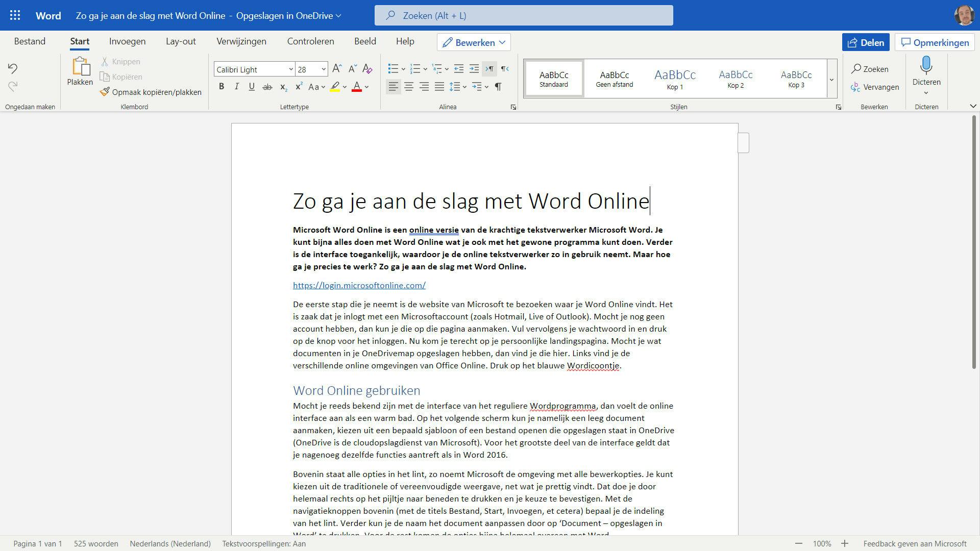Open the login.microsoftonline.com link
980x551 pixels.
359,285
